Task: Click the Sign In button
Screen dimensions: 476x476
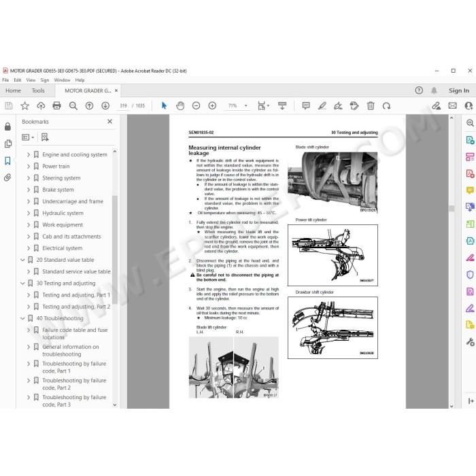Action: [459, 90]
